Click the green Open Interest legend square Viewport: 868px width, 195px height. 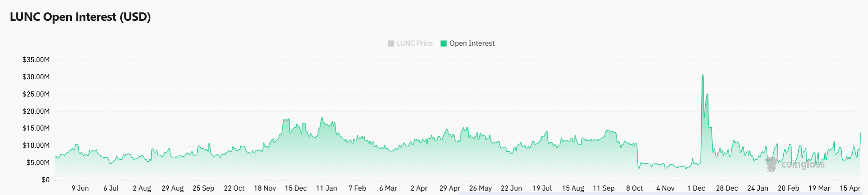(443, 44)
